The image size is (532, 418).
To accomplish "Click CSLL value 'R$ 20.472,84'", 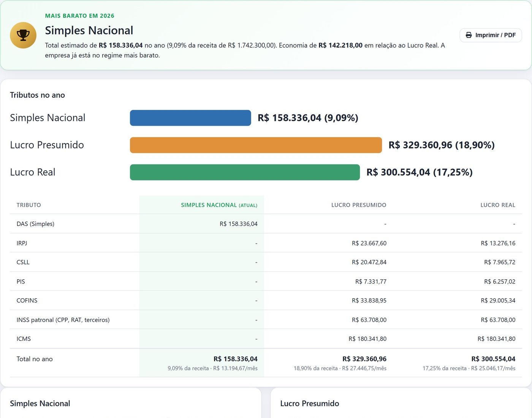I will point(369,262).
